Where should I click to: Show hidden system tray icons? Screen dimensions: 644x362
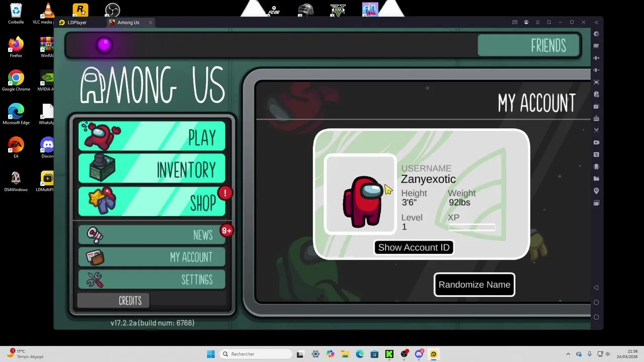pos(568,354)
